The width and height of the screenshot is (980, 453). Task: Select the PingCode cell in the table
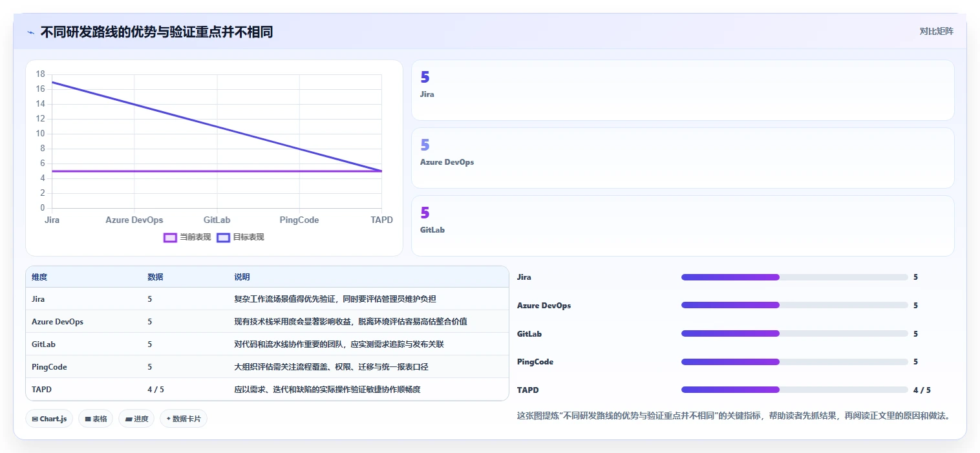point(49,367)
